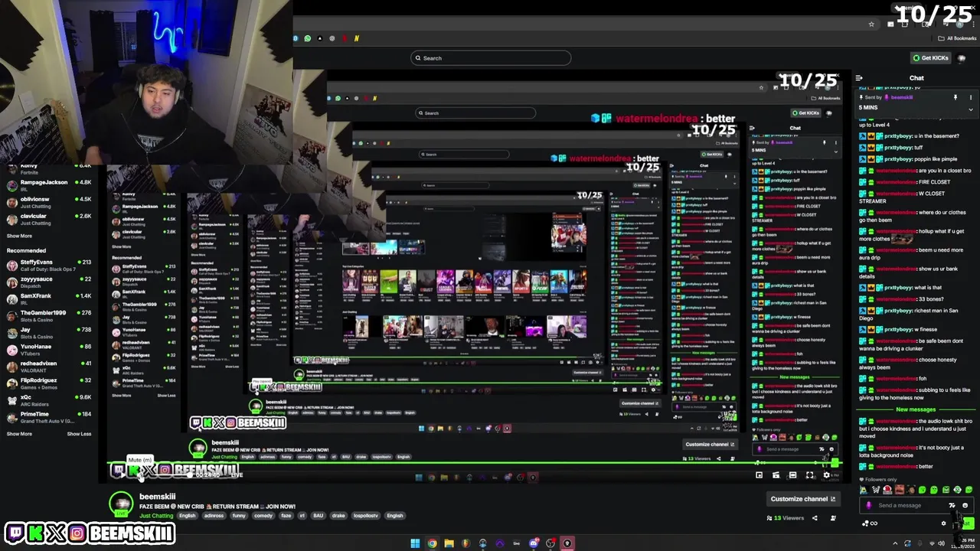Select the lospollostv stream tag
Image resolution: width=980 pixels, height=551 pixels.
(365, 516)
